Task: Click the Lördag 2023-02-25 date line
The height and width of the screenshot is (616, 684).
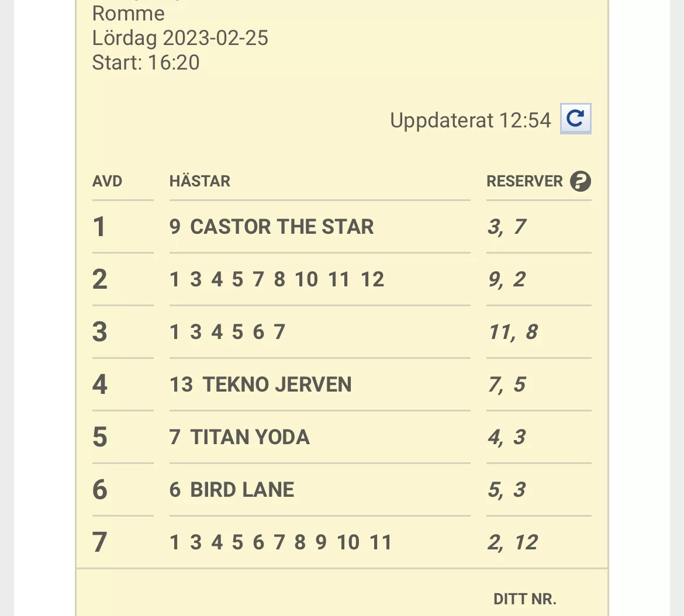Action: click(180, 38)
